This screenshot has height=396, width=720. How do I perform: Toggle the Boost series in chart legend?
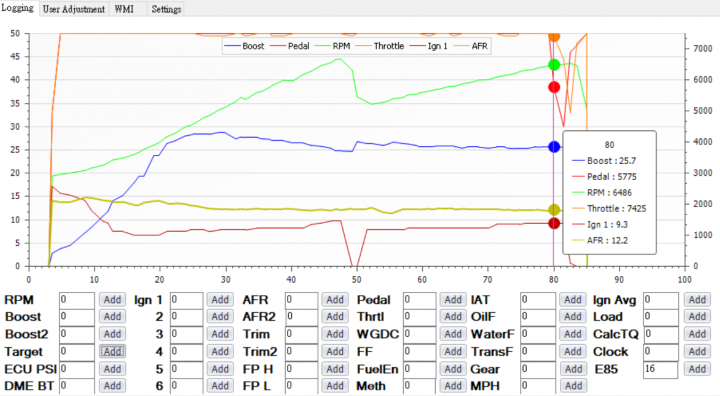[x=244, y=46]
